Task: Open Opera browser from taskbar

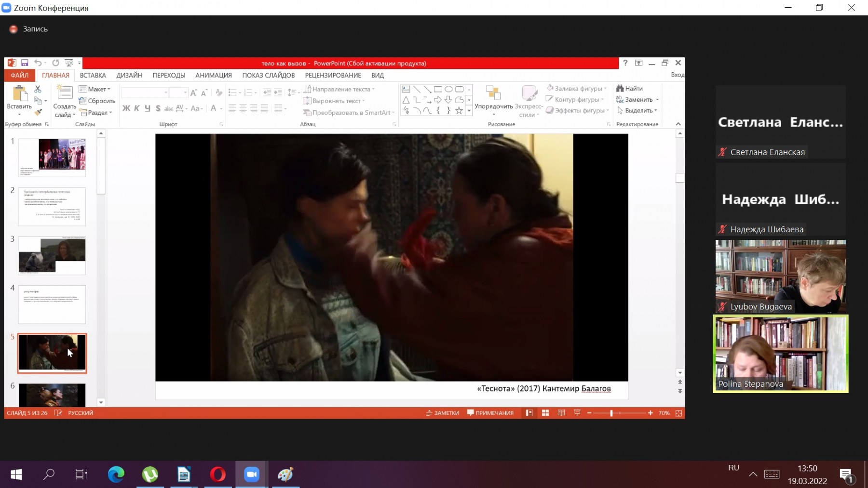Action: [x=217, y=475]
